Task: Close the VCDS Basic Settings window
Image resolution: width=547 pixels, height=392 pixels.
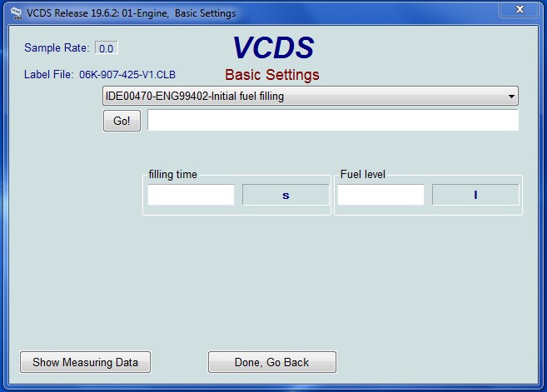Action: (x=519, y=9)
